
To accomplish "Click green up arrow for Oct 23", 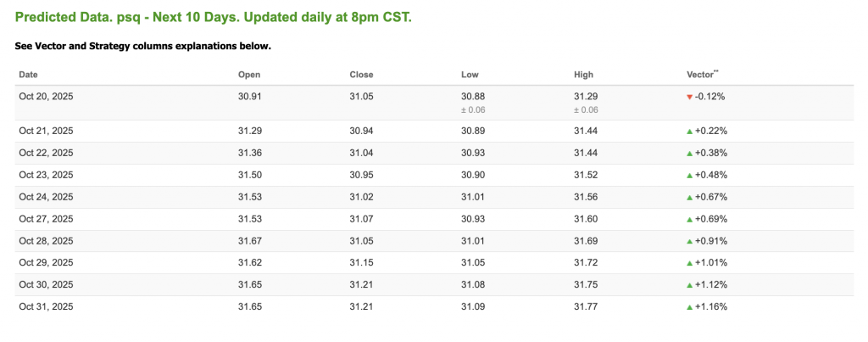I will 689,175.
